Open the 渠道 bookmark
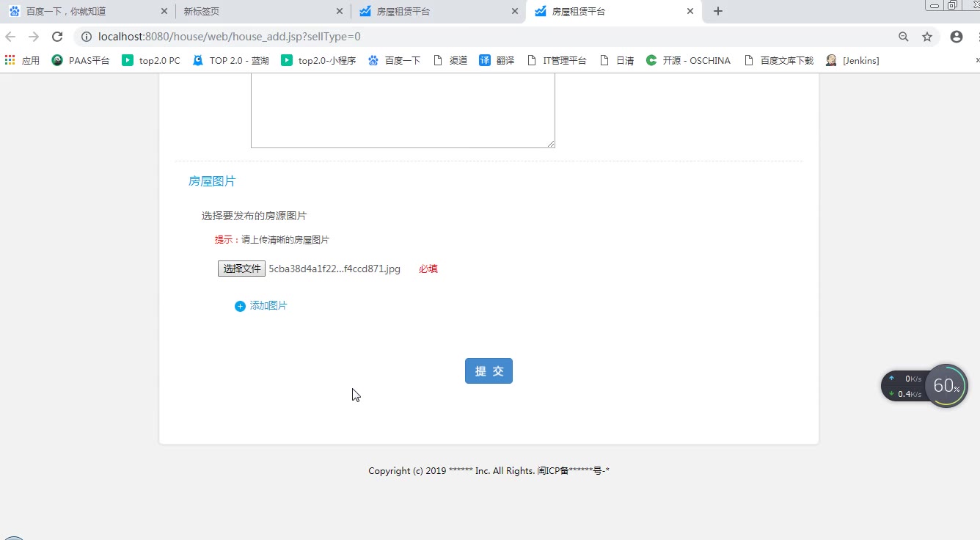 450,60
